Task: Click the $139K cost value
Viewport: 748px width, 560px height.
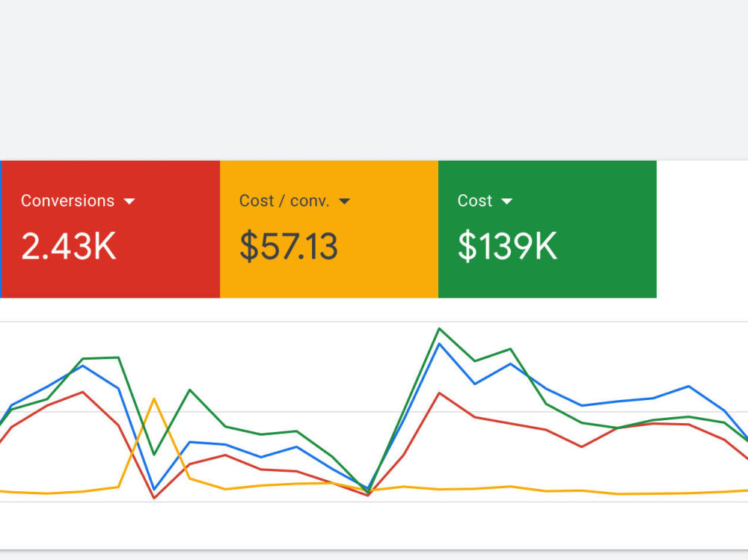Action: pyautogui.click(x=507, y=246)
